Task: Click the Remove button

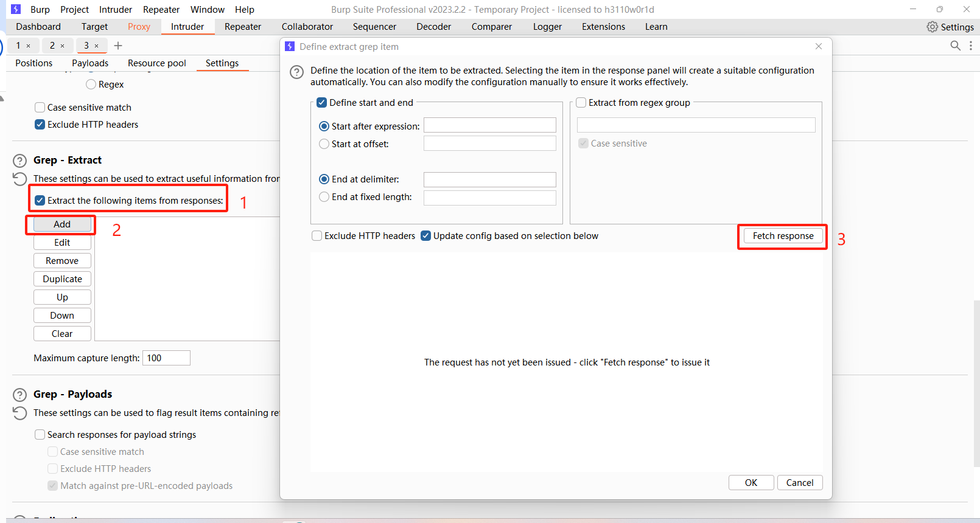Action: tap(62, 261)
